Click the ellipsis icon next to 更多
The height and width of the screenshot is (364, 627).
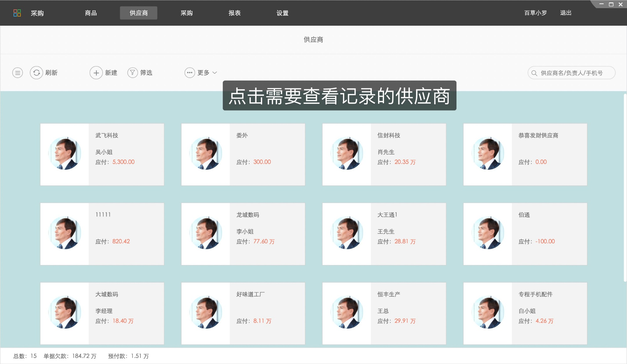[189, 72]
